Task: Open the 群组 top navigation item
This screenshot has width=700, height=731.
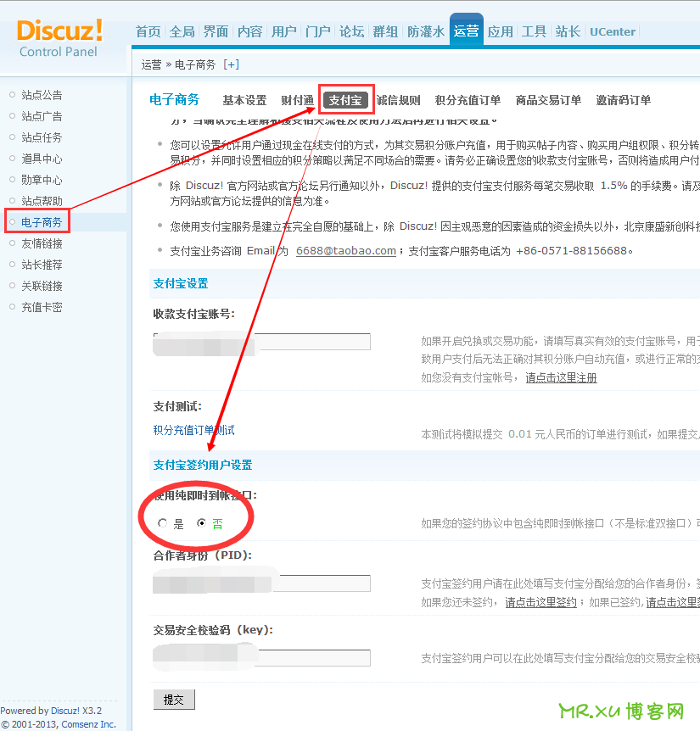Action: click(x=386, y=31)
